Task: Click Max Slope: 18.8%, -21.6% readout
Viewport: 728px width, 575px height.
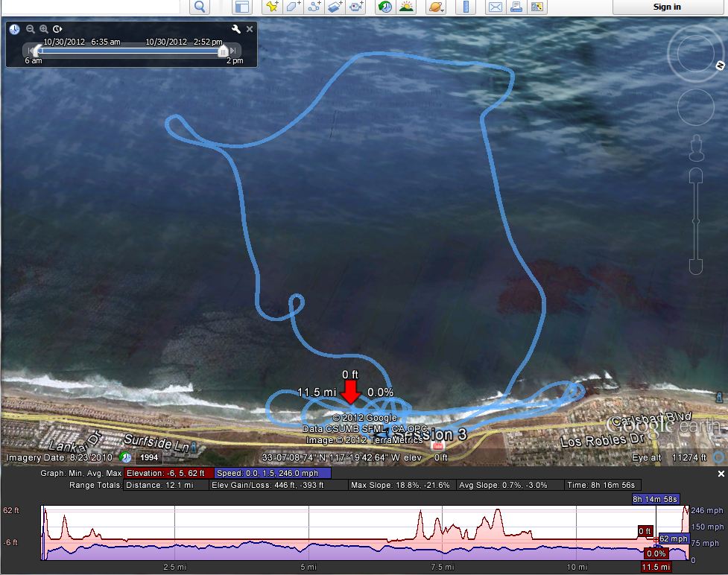Action: click(x=401, y=486)
